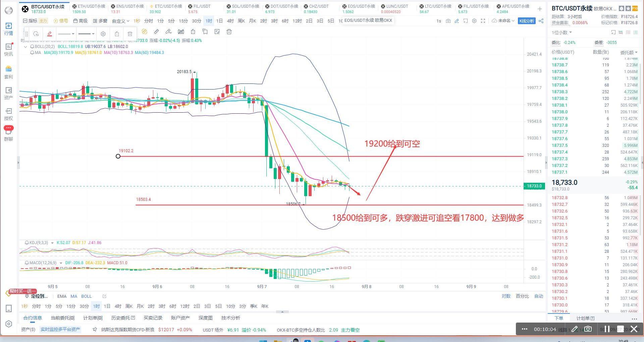Viewport: 644px width, 342px height.
Task: Click the share icon beside K线分析
Action: coord(541,21)
